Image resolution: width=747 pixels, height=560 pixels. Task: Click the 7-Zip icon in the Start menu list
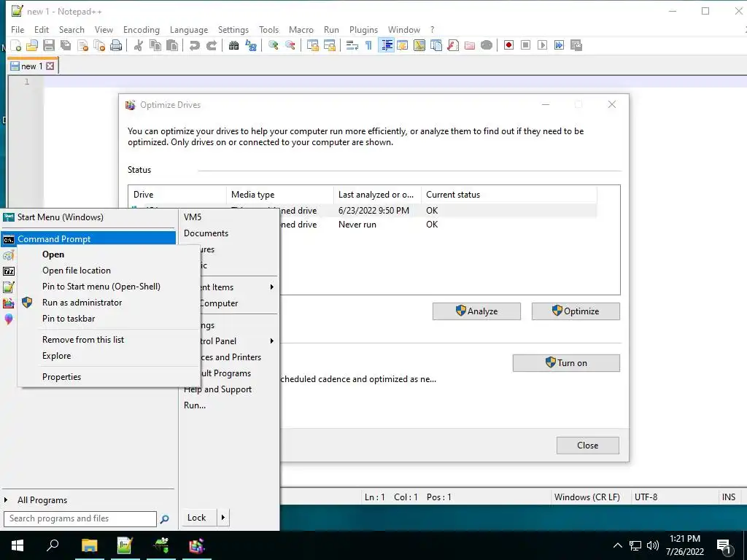coord(9,271)
